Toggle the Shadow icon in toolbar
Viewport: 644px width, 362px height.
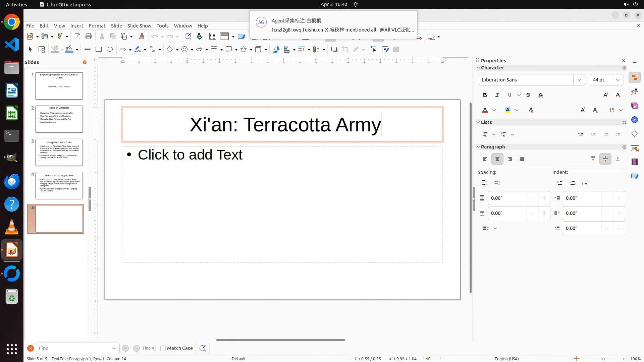pos(334,49)
